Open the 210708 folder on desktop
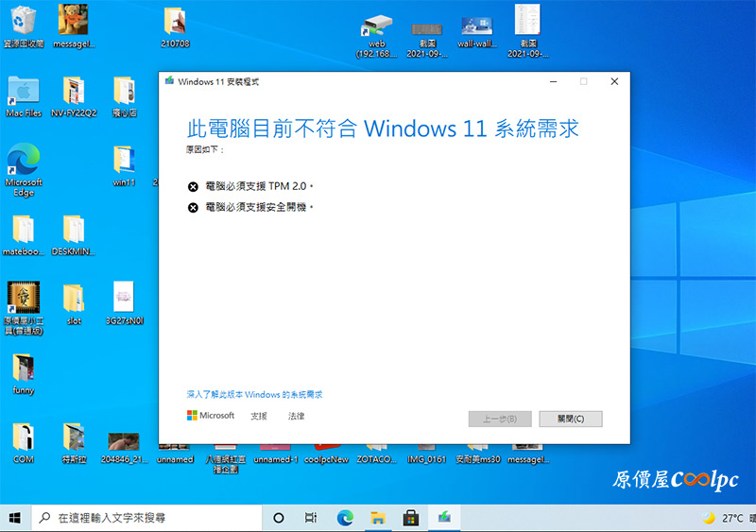The image size is (756, 532). pos(175,27)
